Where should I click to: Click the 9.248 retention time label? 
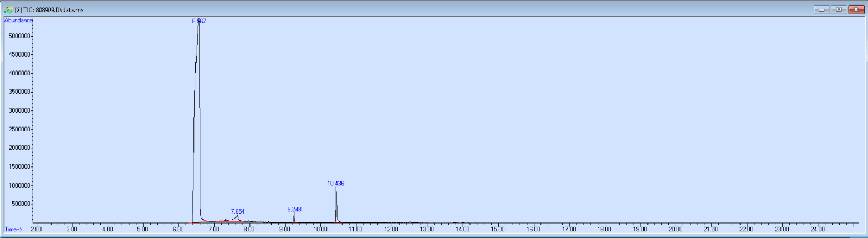click(294, 209)
